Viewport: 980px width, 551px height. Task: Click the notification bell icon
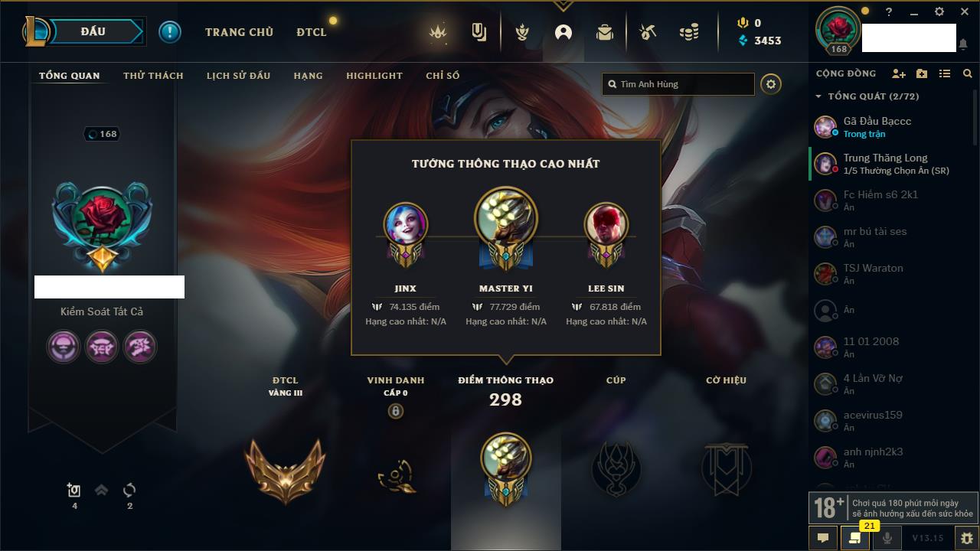(962, 45)
